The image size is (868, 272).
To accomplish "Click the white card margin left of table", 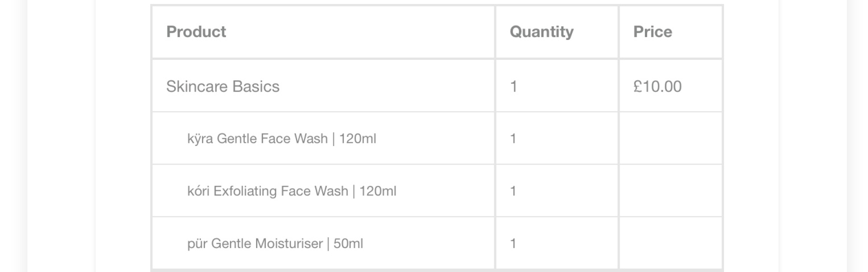I will coord(123,136).
